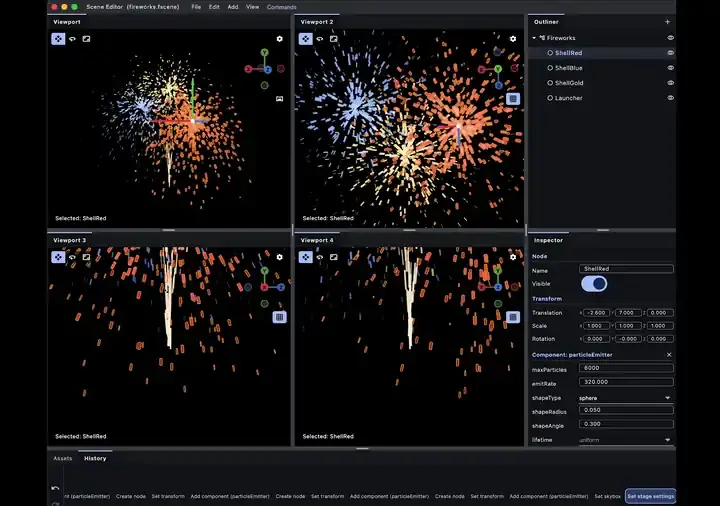This screenshot has height=506, width=720.
Task: Click the Name field containing ShellRed
Action: (x=626, y=269)
